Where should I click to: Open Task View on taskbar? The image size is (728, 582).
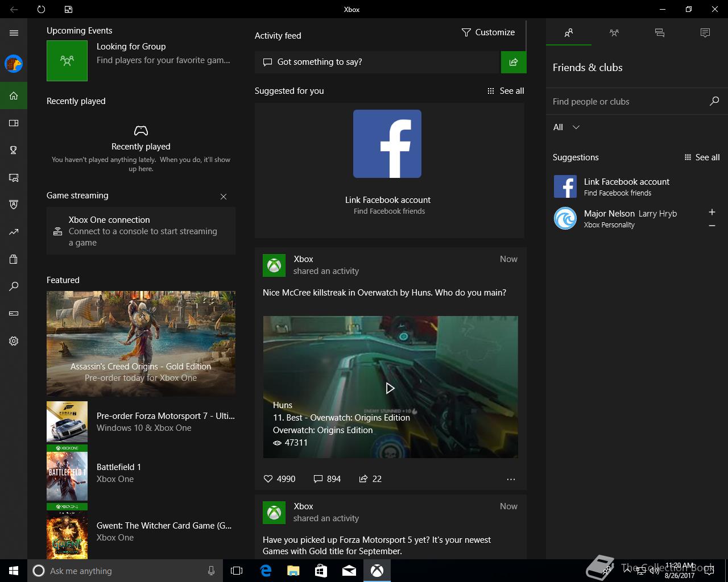(237, 571)
